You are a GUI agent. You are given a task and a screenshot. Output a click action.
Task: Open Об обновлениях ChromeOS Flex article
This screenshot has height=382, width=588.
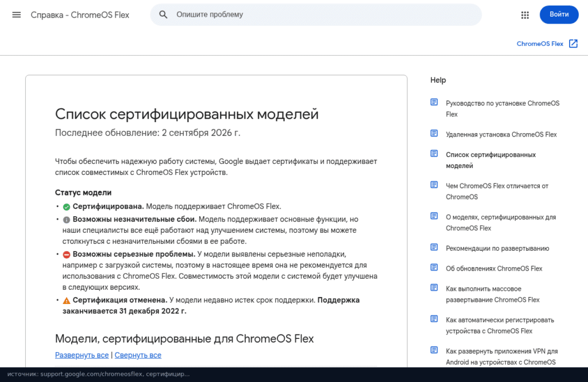click(x=494, y=268)
